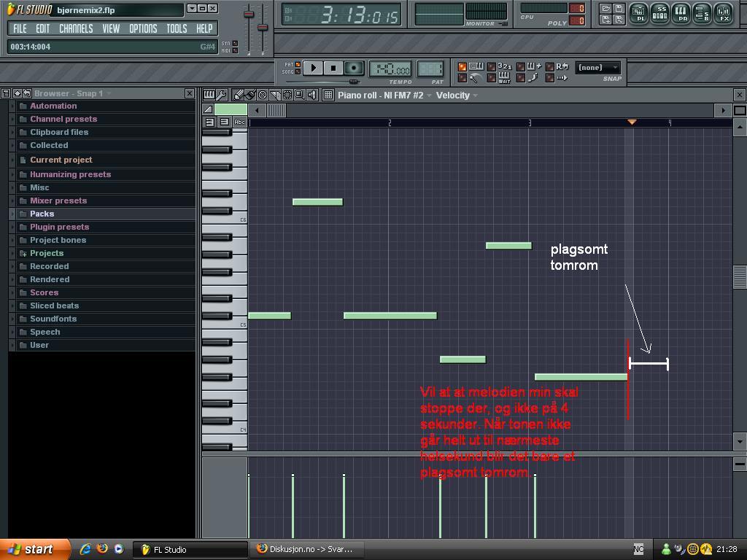Click the FL Studio taskbar button
The height and width of the screenshot is (560, 747).
click(190, 550)
